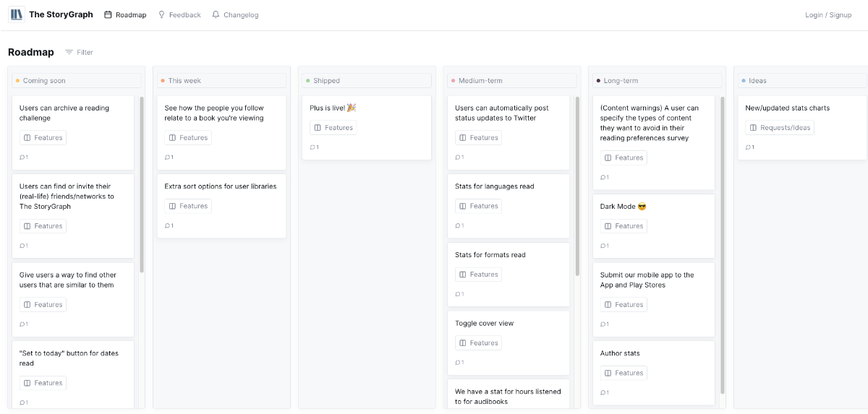This screenshot has height=414, width=868.
Task: Click the Shipped column header
Action: (367, 80)
